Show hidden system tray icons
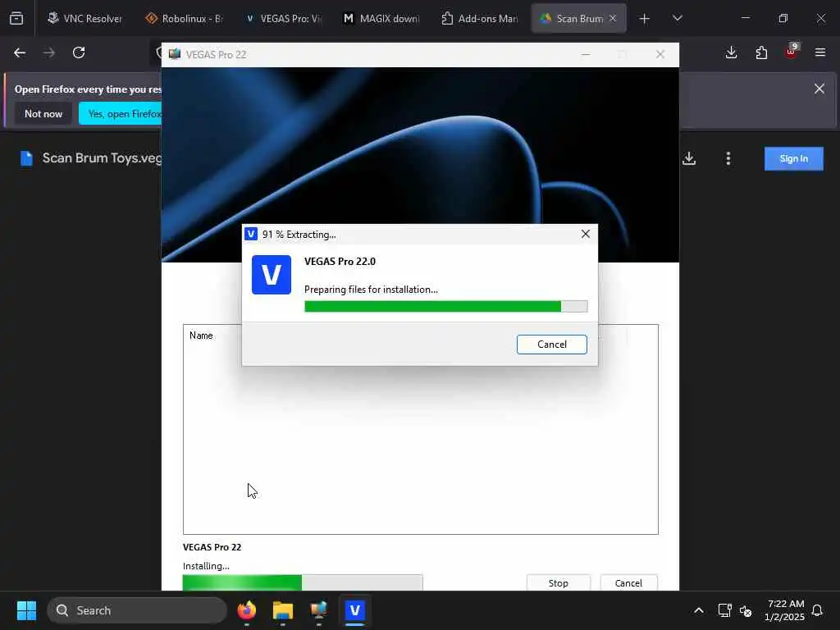The image size is (840, 630). point(699,610)
